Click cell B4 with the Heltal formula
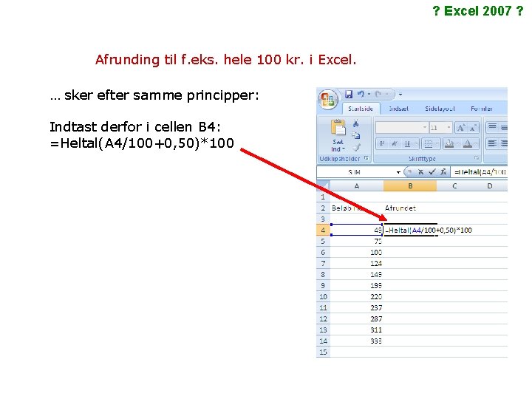The height and width of the screenshot is (399, 532). click(410, 230)
